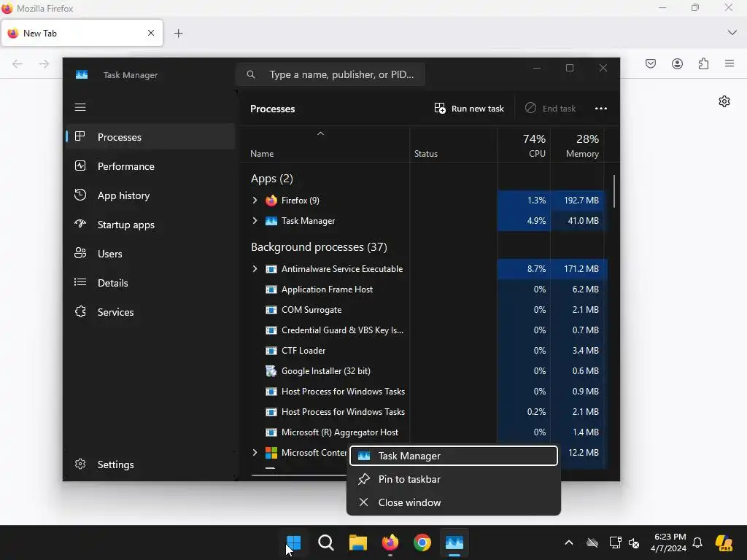
Task: Show hidden system tray icons
Action: pos(569,542)
